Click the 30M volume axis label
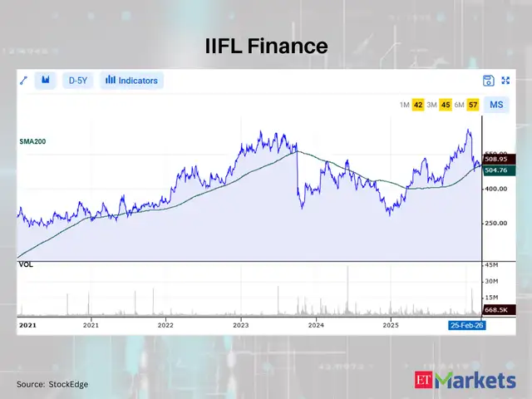 [x=491, y=281]
